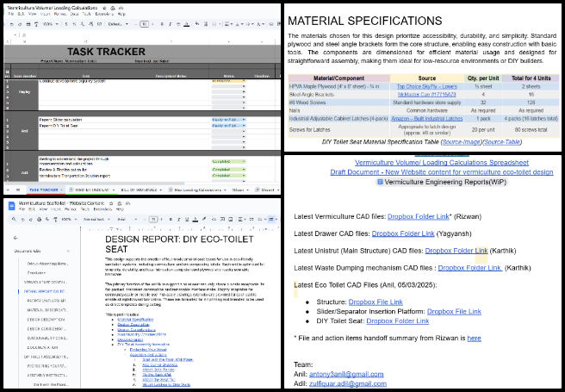Image resolution: width=565 pixels, height=392 pixels.
Task: Open status dropdown for Report DIY Toilet Seat
Action: (228, 126)
